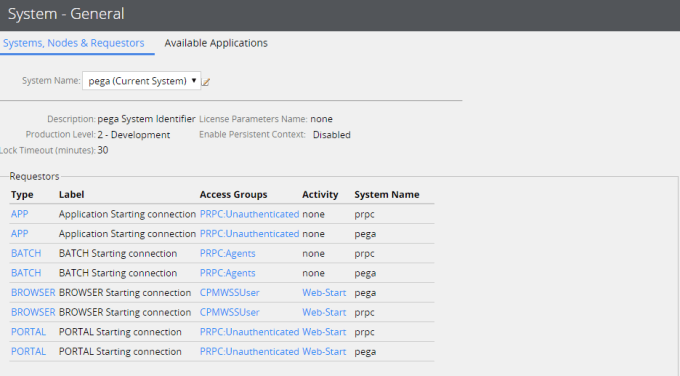
Task: Click 'PORTAL Starting connection' label in prpc row
Action: coord(120,332)
